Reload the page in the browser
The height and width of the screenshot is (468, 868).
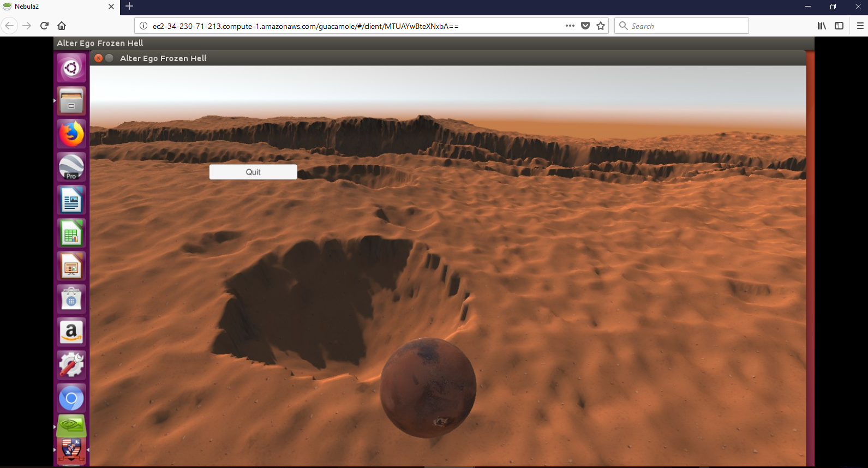pos(45,26)
